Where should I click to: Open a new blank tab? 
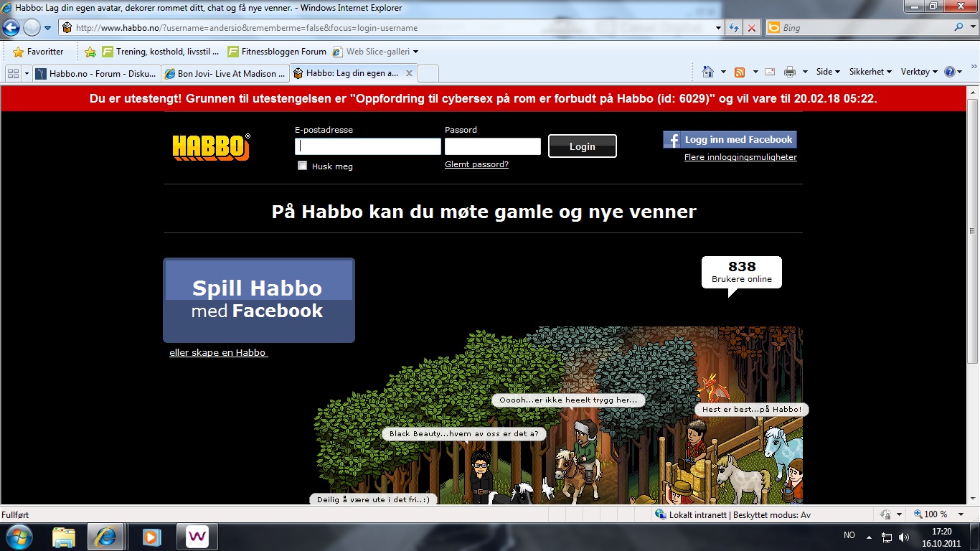tap(428, 73)
